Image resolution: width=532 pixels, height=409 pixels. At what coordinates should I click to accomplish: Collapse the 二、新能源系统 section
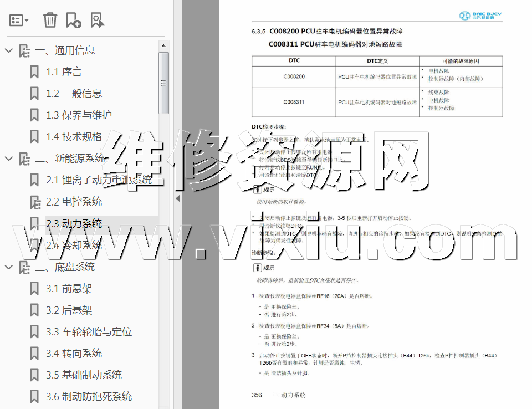[8, 159]
